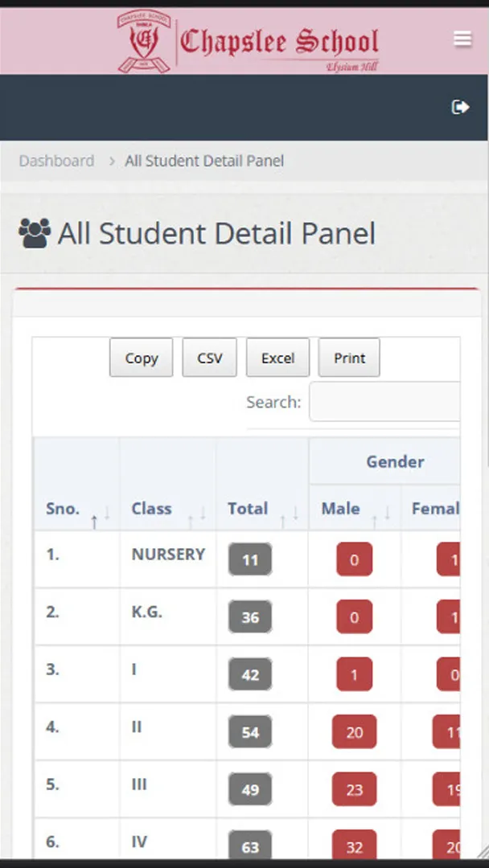Sort table by Male column
The width and height of the screenshot is (489, 868).
(x=355, y=508)
